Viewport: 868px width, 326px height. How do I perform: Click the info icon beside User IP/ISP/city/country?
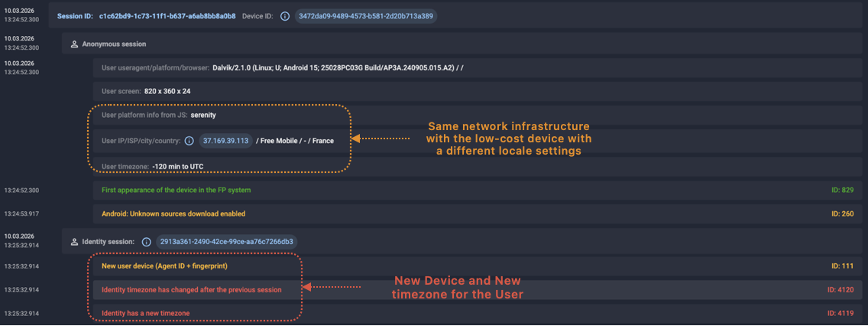[x=189, y=141]
